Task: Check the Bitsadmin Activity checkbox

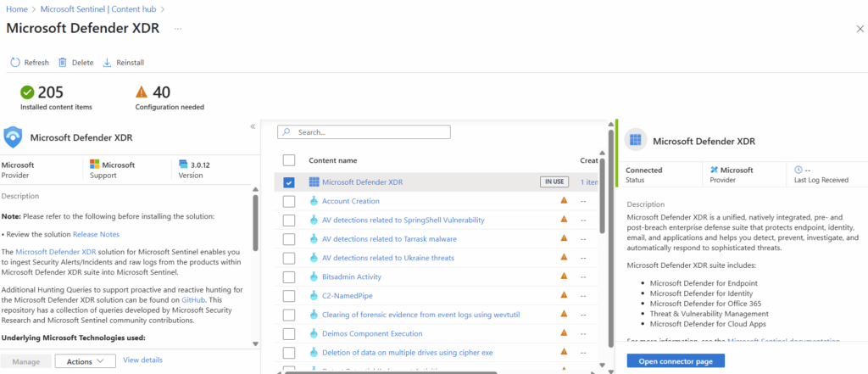Action: coord(289,276)
